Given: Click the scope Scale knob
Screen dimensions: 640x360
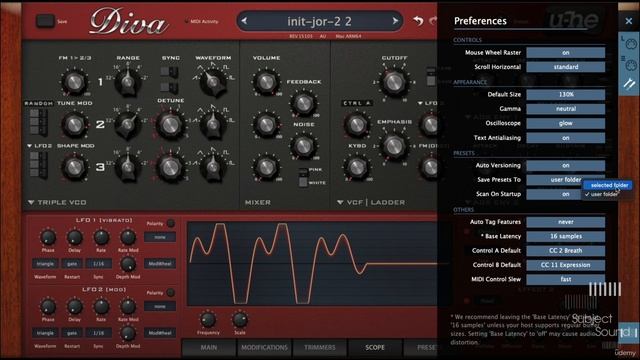Looking at the screenshot, I should coord(240,320).
